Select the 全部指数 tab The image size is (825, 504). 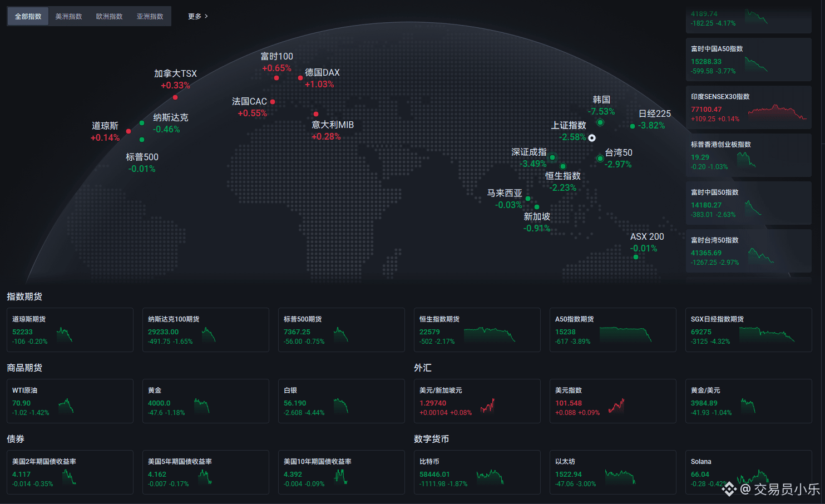click(x=28, y=16)
